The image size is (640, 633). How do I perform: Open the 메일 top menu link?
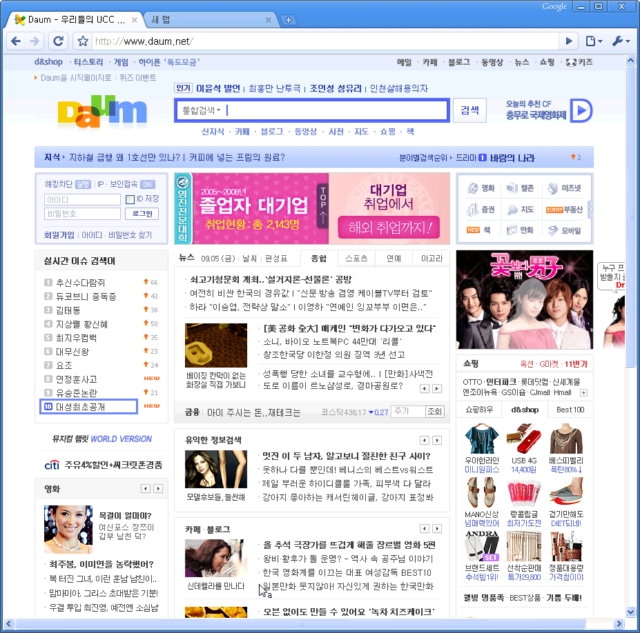(x=404, y=62)
